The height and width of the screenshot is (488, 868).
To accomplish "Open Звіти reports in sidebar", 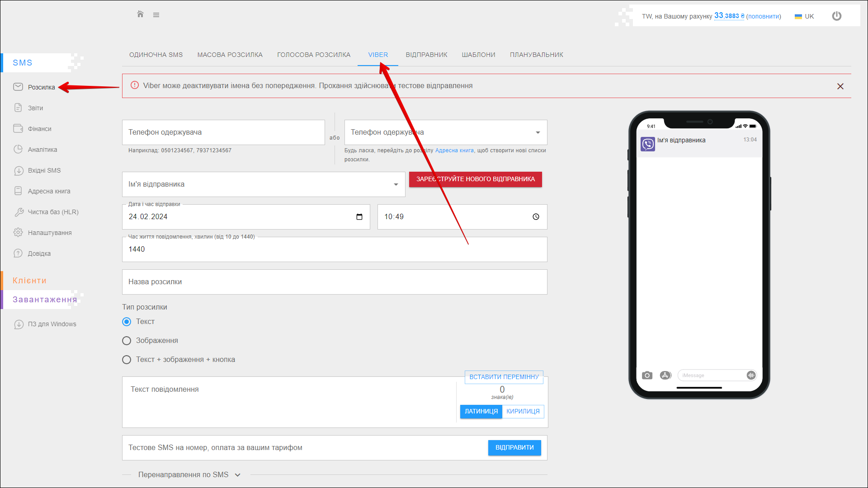I will (35, 108).
